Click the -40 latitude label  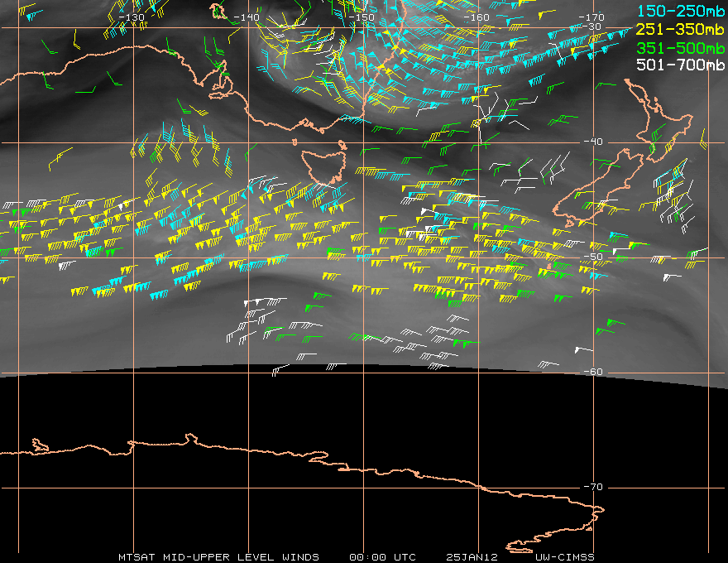point(592,142)
